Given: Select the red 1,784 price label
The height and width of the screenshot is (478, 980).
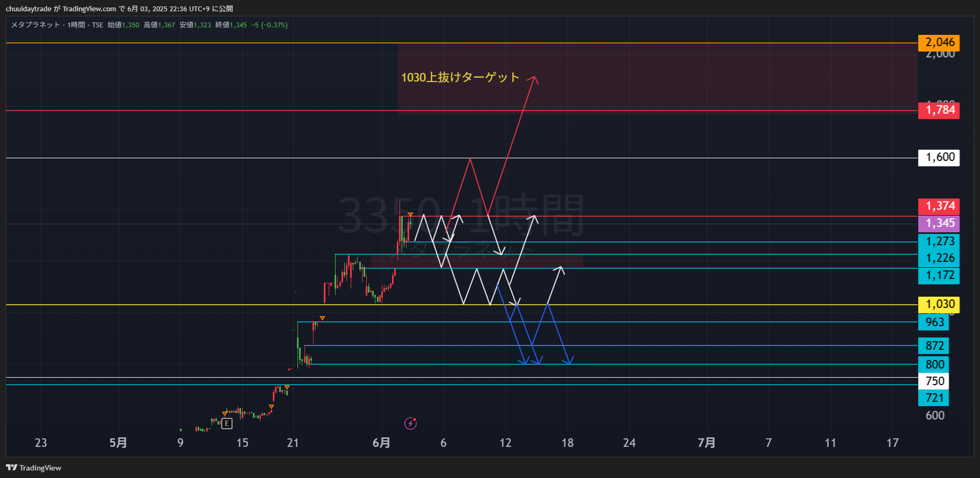Looking at the screenshot, I should (x=939, y=110).
